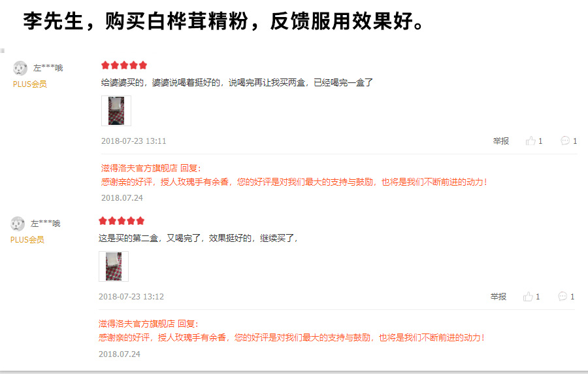Image resolution: width=588 pixels, height=374 pixels.
Task: Click 滋得洛夫官方旗舰店 in the second reply
Action: click(x=137, y=324)
